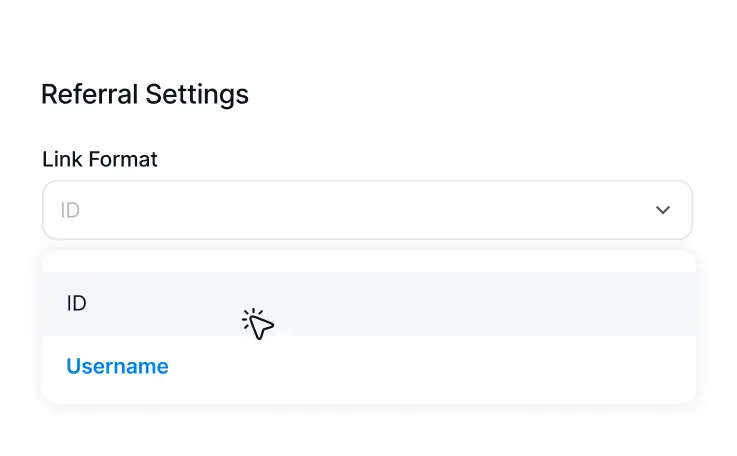Click the down-caret icon beside ID placeholder
This screenshot has width=737, height=456.
pos(663,210)
